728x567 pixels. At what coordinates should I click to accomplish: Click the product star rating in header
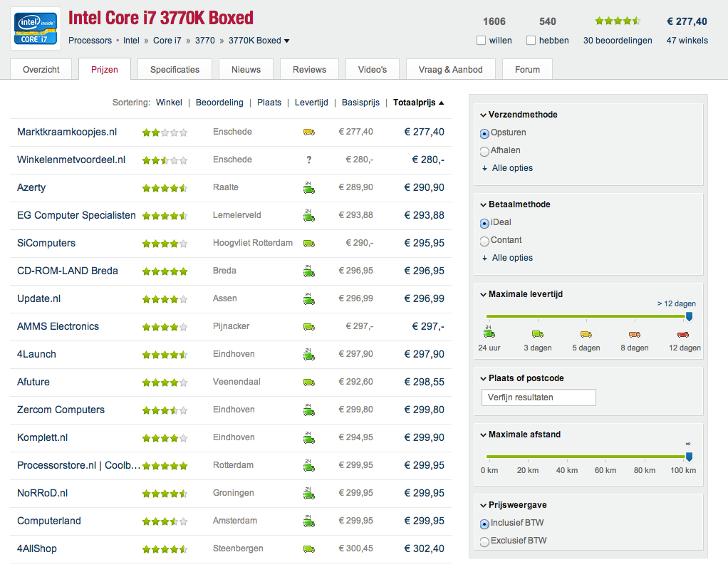point(618,21)
